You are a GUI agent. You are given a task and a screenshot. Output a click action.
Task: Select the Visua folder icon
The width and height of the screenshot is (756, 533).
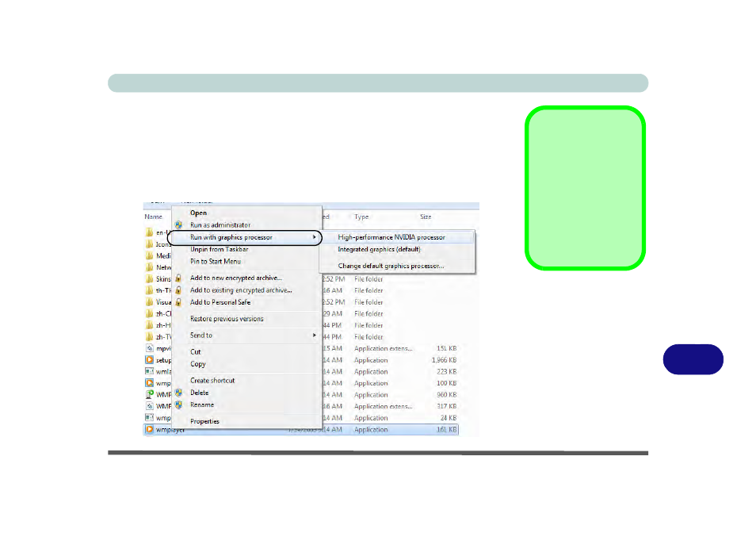[150, 301]
